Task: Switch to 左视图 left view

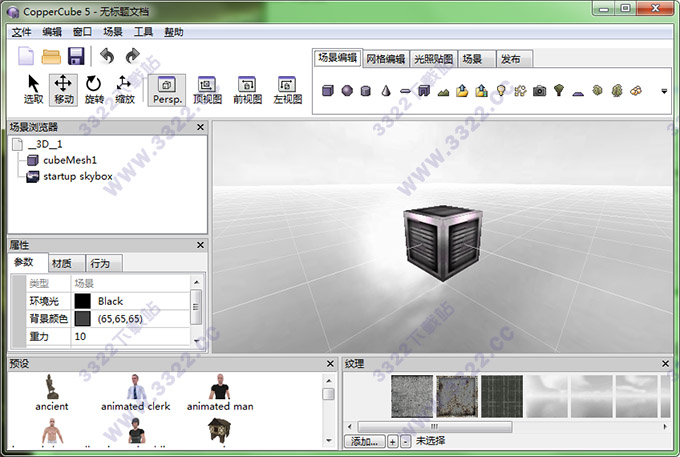Action: (x=287, y=90)
